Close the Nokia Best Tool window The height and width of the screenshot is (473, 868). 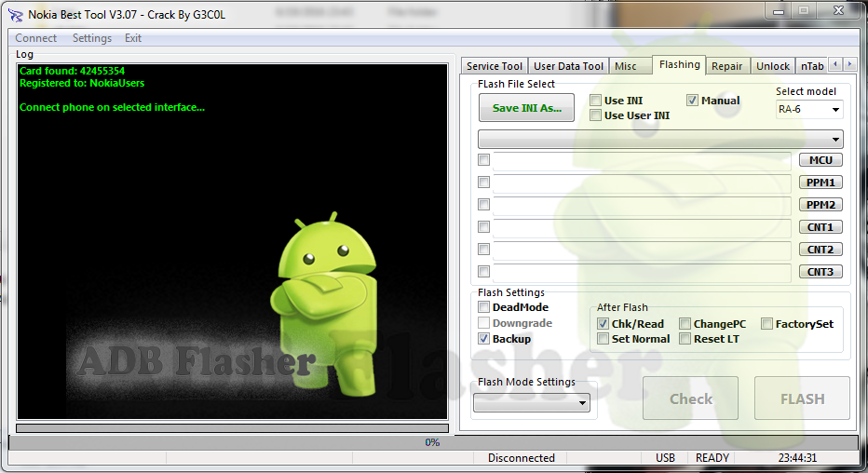pyautogui.click(x=838, y=10)
